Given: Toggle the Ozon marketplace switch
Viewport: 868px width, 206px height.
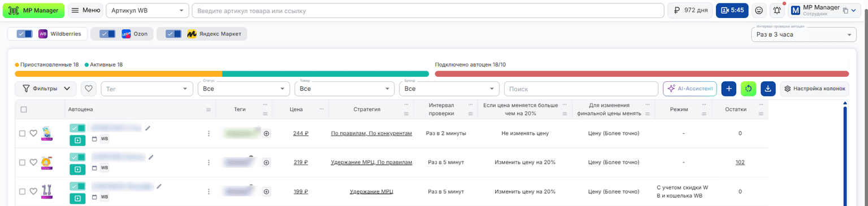Looking at the screenshot, I should (x=107, y=34).
